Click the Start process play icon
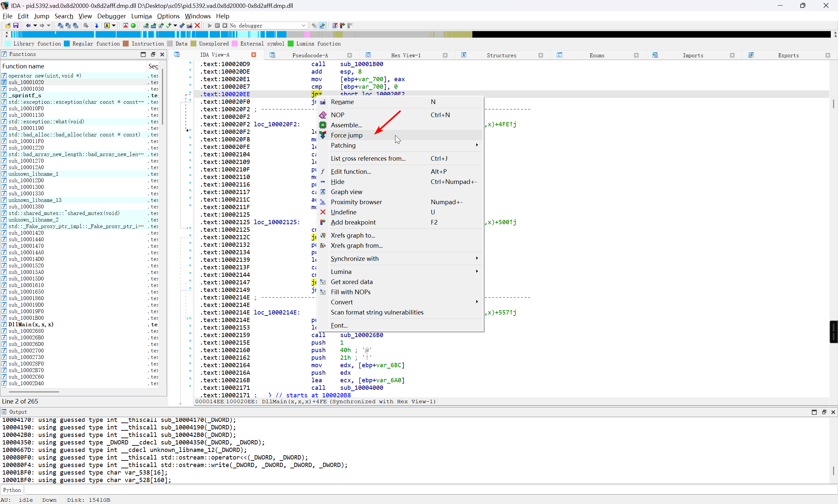838x504 pixels. (209, 26)
